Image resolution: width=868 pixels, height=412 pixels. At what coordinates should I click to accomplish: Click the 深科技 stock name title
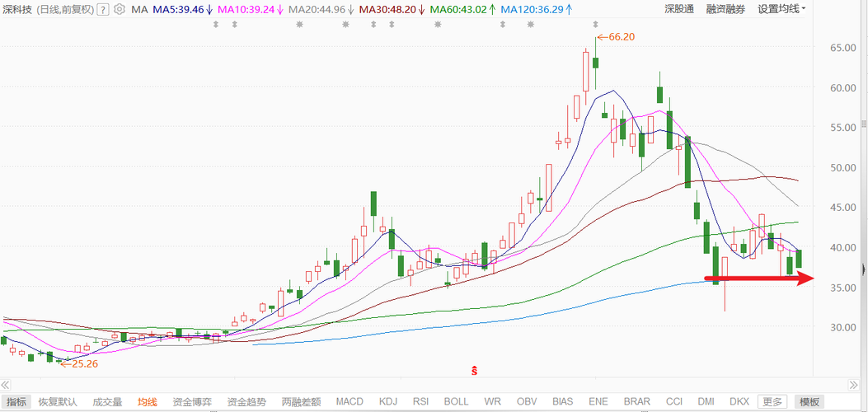click(19, 9)
